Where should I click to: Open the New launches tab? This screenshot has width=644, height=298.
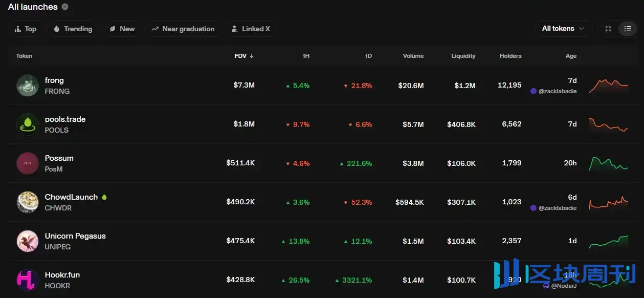pos(122,29)
